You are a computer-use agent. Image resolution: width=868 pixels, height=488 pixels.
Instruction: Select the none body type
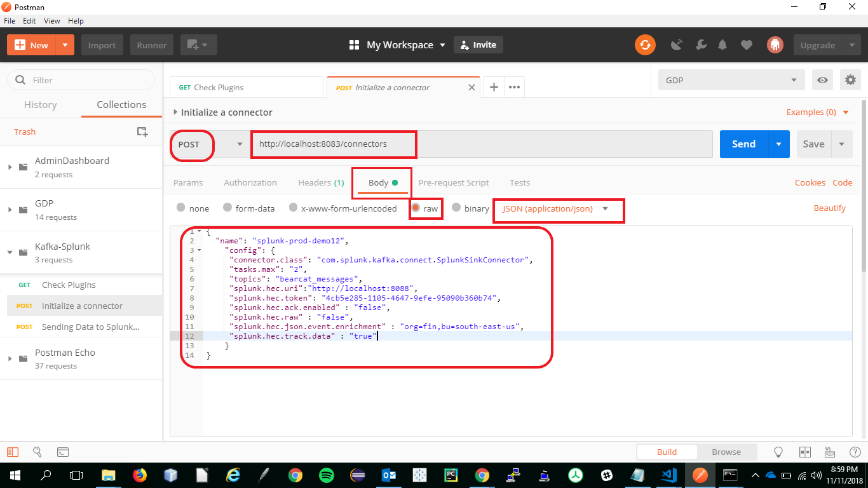click(180, 208)
